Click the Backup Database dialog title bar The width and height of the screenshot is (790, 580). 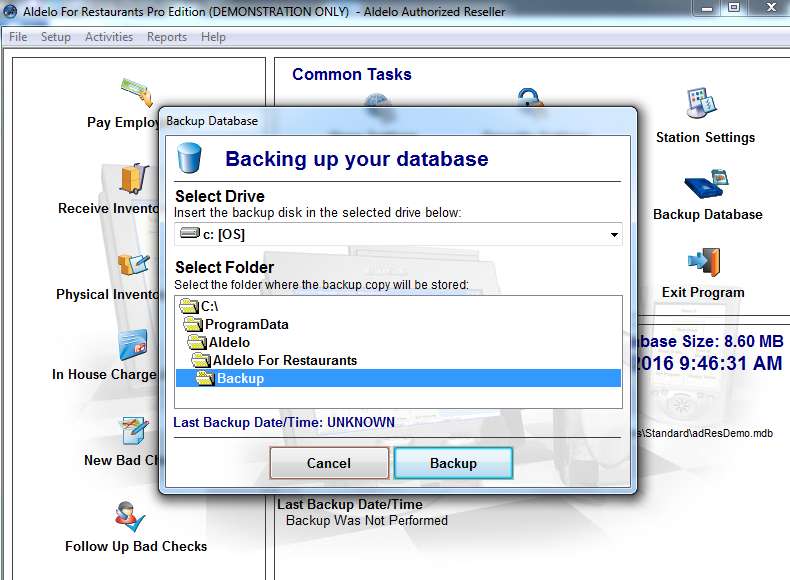pos(398,121)
